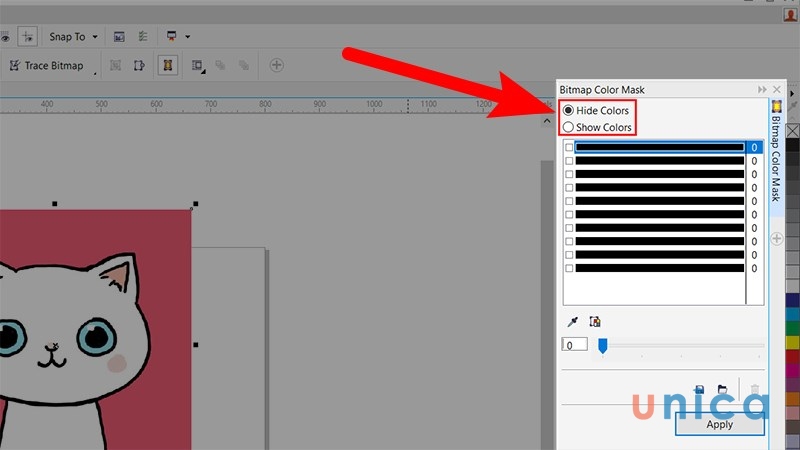Enable the second color mask checkbox
Viewport: 800px width, 450px height.
(570, 161)
